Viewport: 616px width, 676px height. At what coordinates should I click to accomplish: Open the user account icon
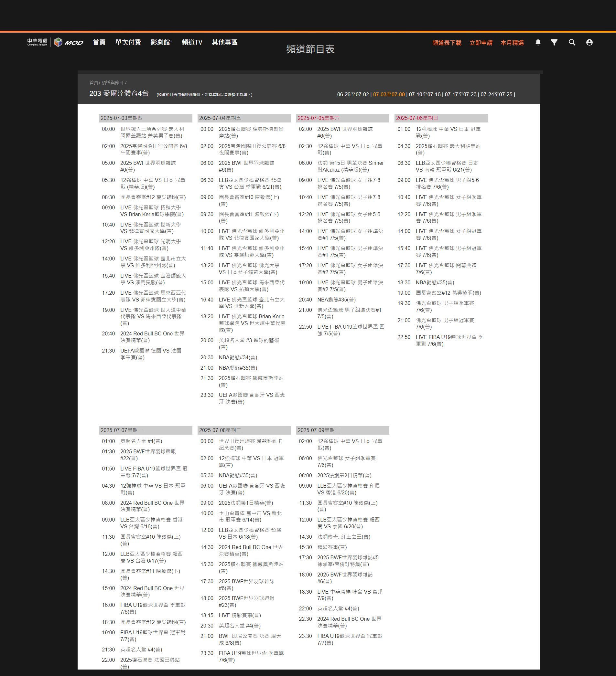click(x=589, y=42)
